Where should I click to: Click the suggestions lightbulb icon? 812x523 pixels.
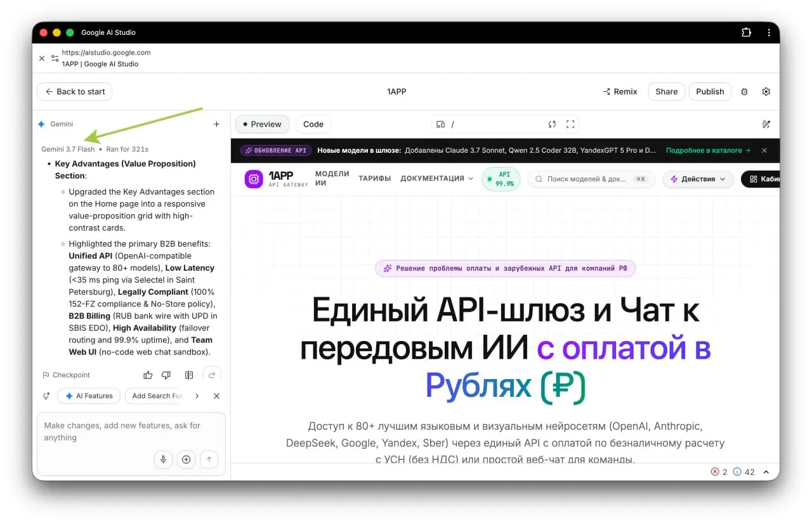coord(46,396)
